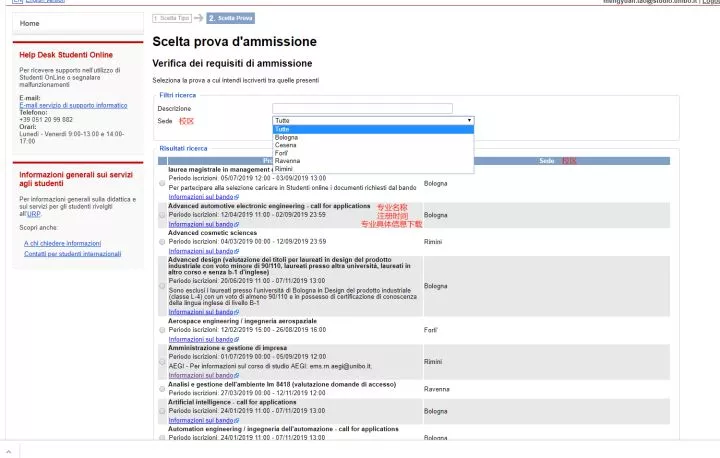Open Contatti per studenti internazionali link
The height and width of the screenshot is (458, 720).
73,254
